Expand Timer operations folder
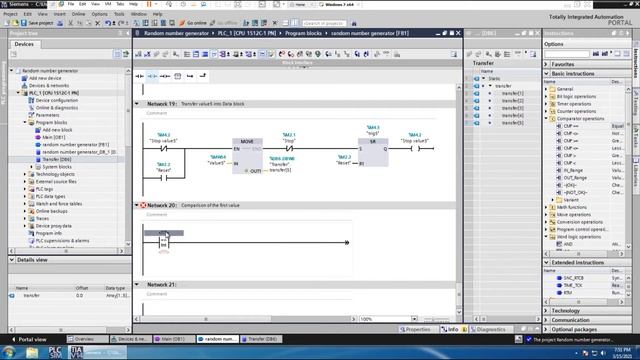This screenshot has width=640, height=360. [x=546, y=104]
